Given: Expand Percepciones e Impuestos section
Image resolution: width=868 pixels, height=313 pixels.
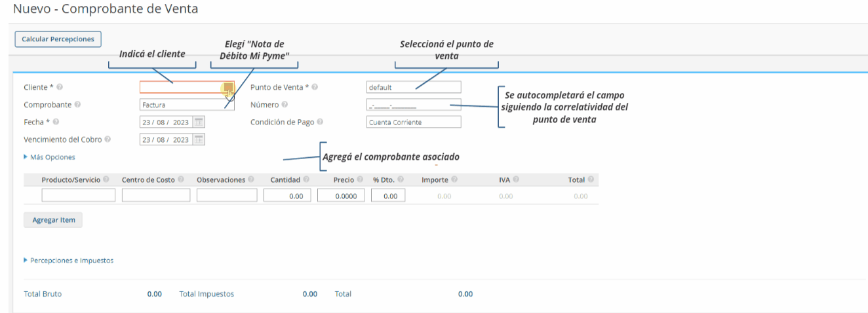Looking at the screenshot, I should pyautogui.click(x=69, y=260).
